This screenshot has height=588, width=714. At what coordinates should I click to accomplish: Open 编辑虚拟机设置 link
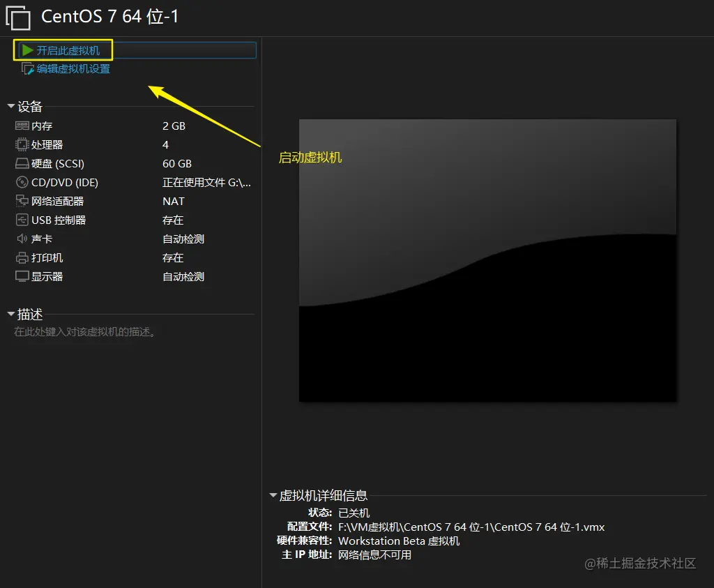tap(73, 69)
